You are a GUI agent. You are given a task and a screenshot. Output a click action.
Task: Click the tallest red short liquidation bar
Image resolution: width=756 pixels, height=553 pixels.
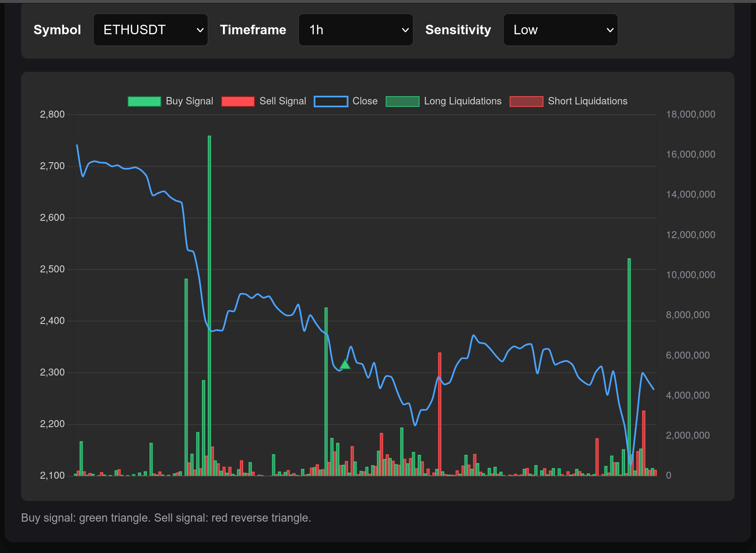(x=440, y=413)
